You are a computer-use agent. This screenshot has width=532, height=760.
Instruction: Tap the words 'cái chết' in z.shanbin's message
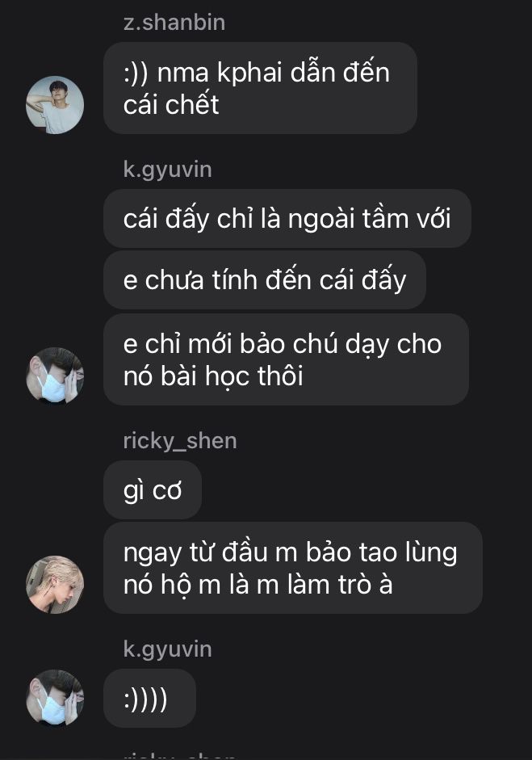coord(171,104)
